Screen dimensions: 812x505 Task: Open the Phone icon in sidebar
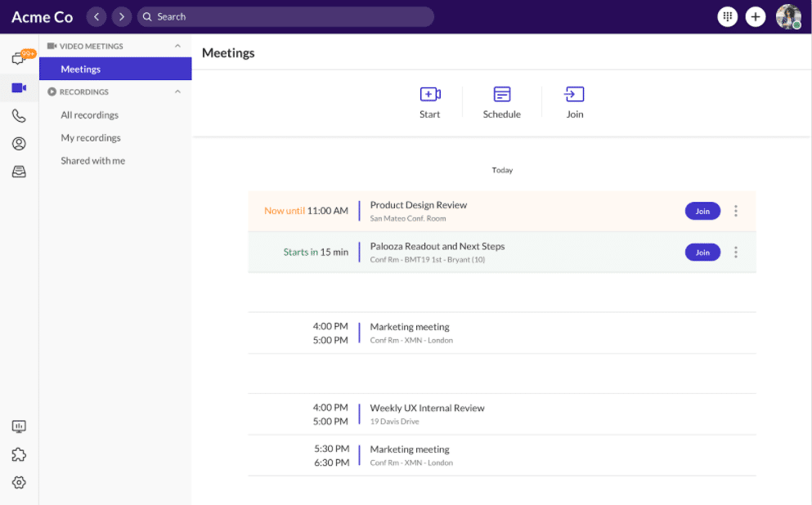[19, 116]
